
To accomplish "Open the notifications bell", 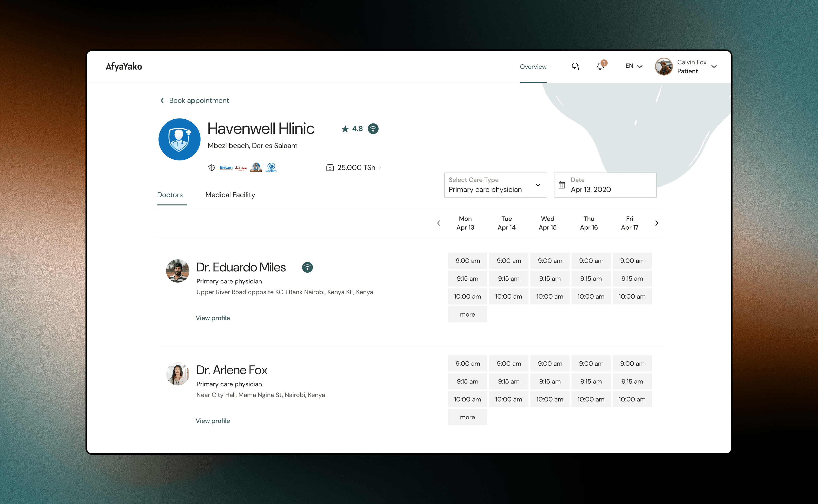I will click(600, 66).
